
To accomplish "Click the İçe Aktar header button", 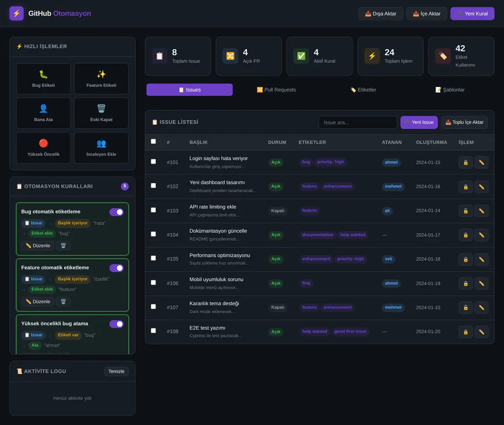I will (427, 13).
